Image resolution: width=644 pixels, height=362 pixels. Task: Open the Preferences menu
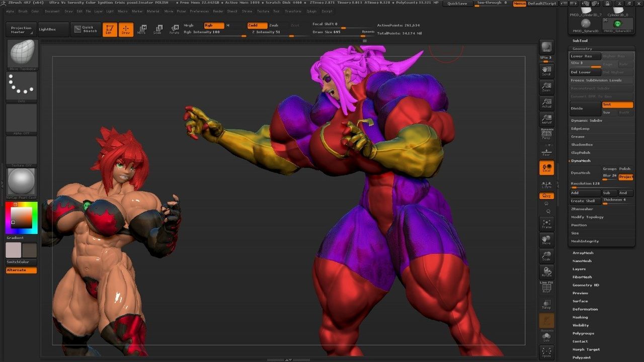[x=199, y=11]
